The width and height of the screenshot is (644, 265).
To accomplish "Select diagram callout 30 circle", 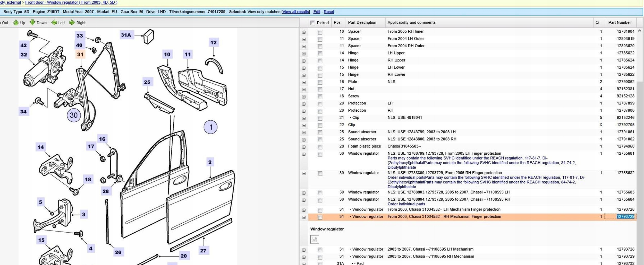I will 74,115.
